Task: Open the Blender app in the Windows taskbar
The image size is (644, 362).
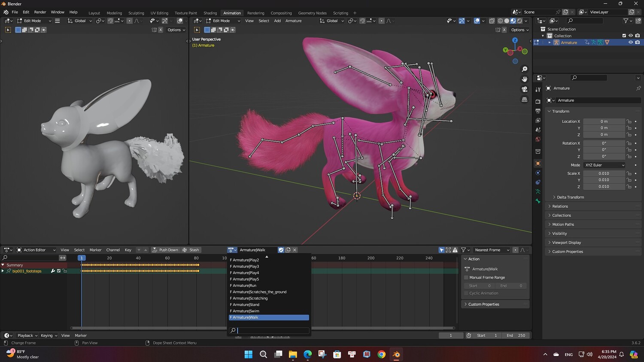Action: (x=396, y=354)
